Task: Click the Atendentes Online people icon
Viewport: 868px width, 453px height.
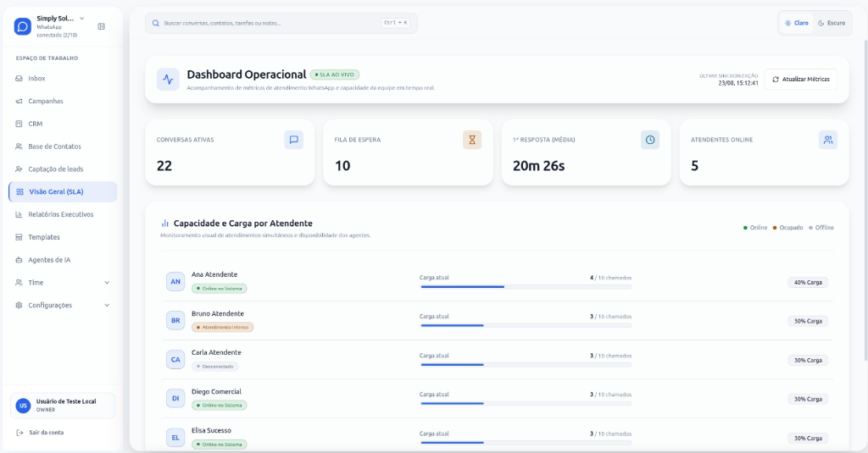Action: [828, 140]
